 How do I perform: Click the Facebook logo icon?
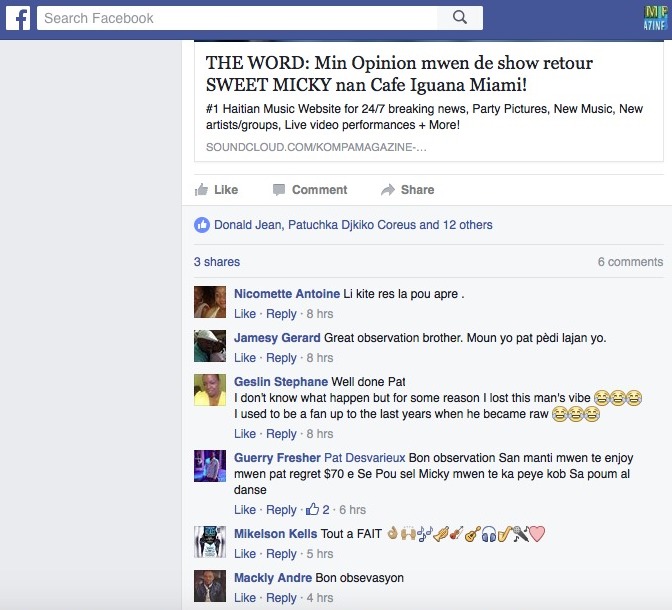18,18
